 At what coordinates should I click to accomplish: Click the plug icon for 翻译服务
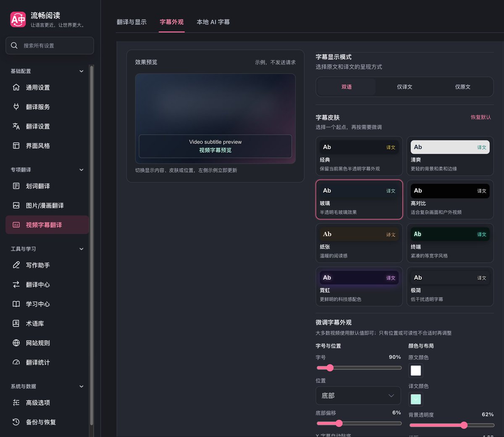(x=16, y=107)
